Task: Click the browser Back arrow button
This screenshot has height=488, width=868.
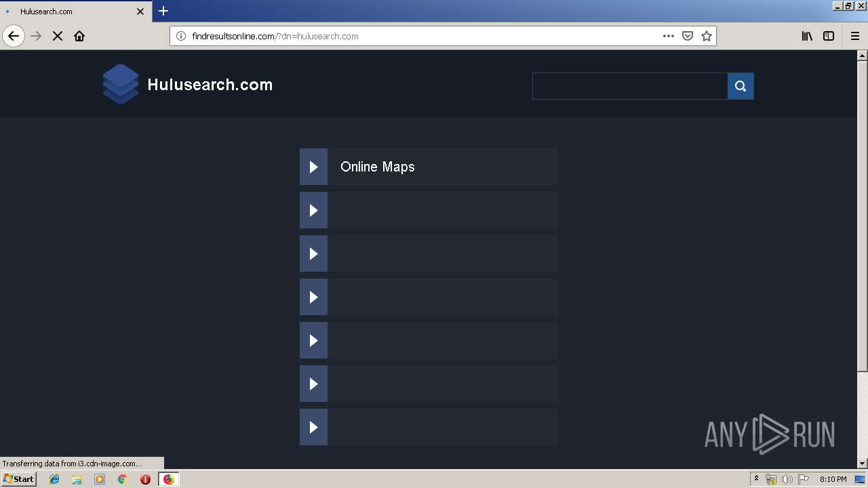Action: click(14, 36)
